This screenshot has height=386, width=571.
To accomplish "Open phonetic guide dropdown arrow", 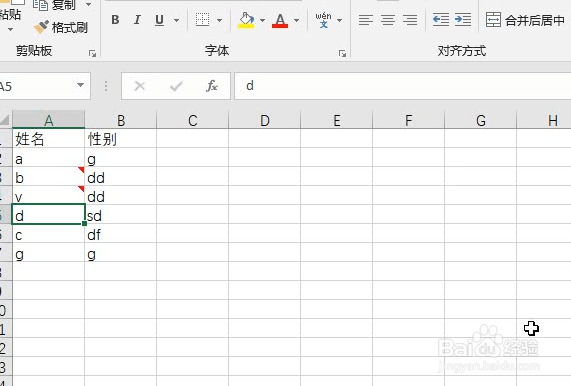I will pyautogui.click(x=339, y=20).
